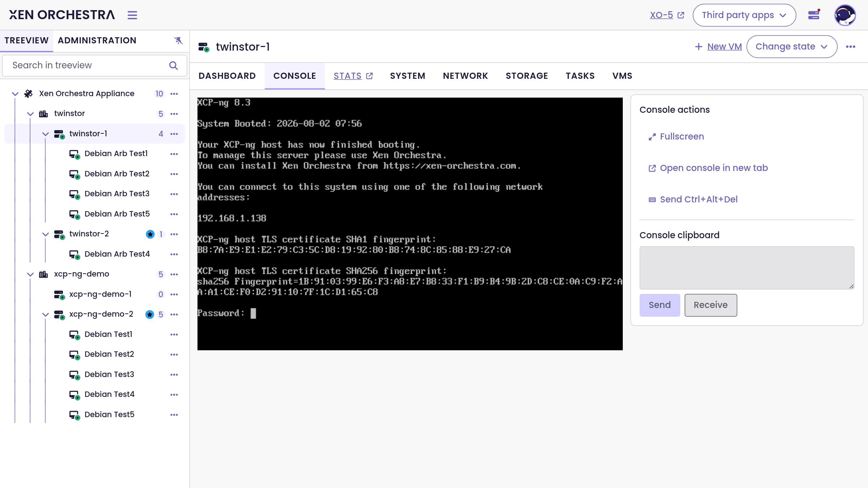Open more options for Debian Arb Test3
The width and height of the screenshot is (868, 488).
174,194
